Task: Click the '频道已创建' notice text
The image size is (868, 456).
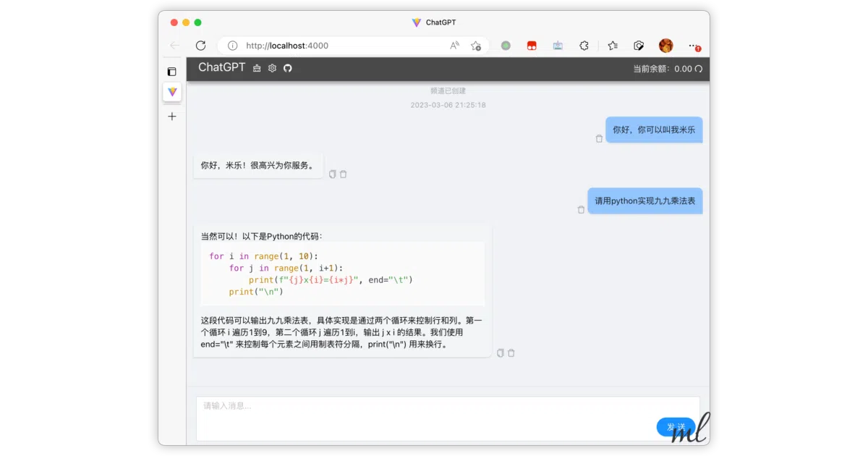Action: [448, 90]
